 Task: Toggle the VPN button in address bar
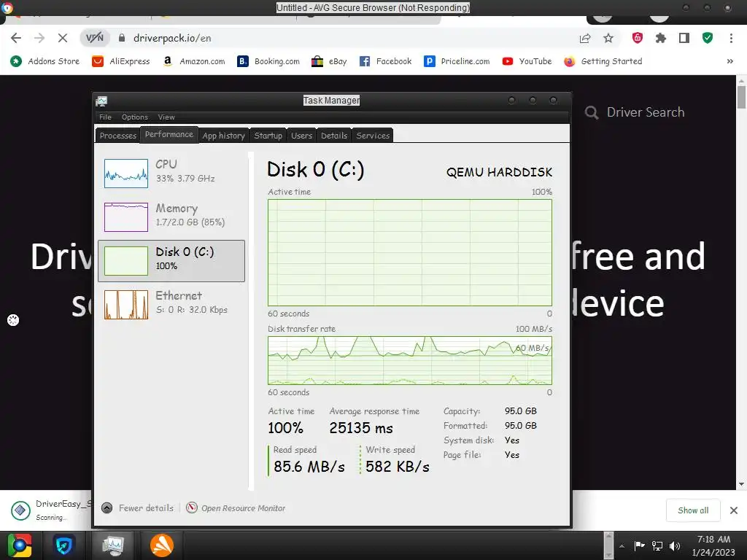(94, 38)
